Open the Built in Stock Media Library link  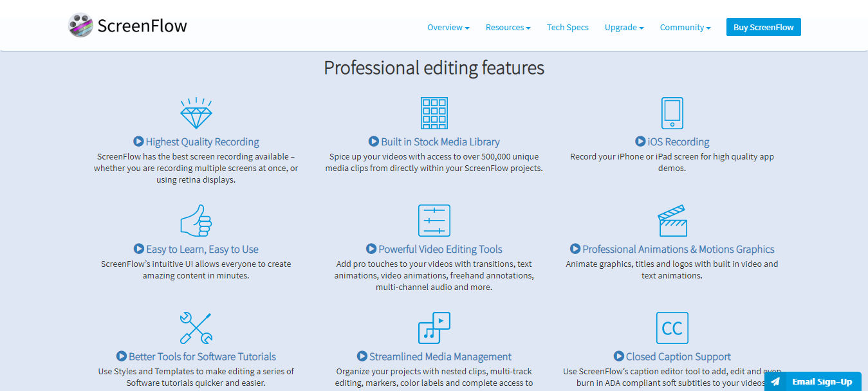tap(440, 142)
